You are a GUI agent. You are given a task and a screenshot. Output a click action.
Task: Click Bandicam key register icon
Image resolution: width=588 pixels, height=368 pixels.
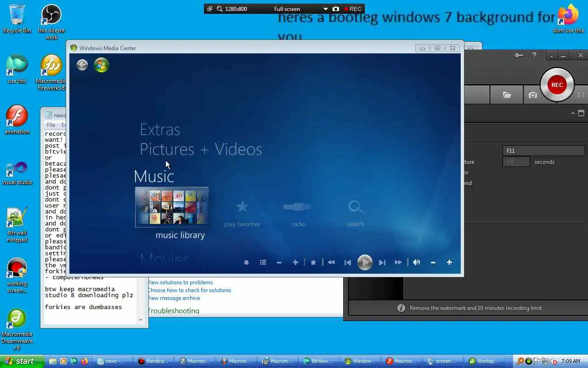point(519,55)
